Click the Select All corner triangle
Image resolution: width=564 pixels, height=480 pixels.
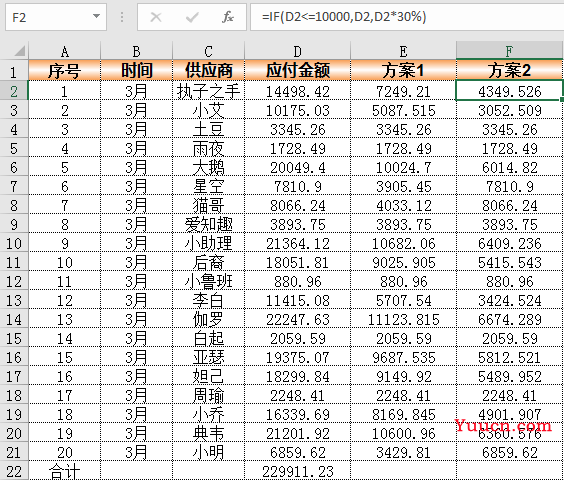tap(19, 51)
